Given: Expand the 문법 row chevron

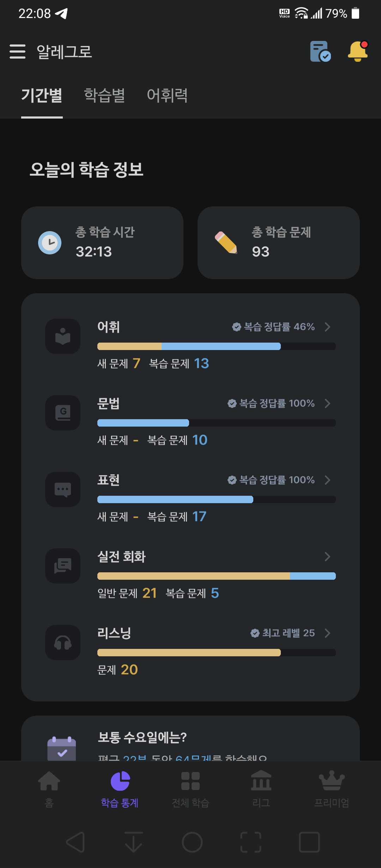Looking at the screenshot, I should tap(327, 403).
